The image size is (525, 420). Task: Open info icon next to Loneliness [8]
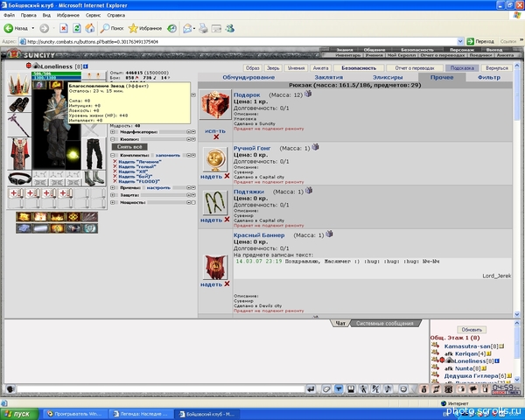pos(86,66)
